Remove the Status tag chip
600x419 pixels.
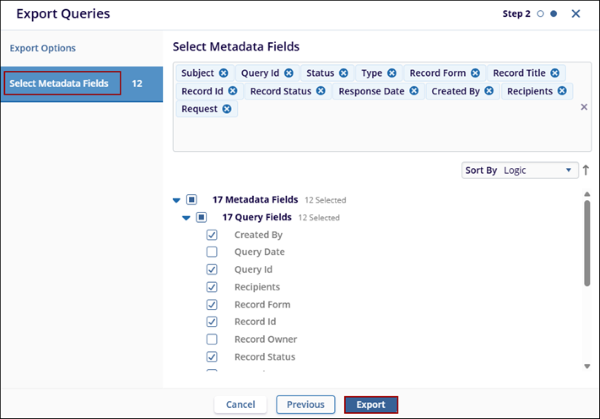[x=343, y=73]
